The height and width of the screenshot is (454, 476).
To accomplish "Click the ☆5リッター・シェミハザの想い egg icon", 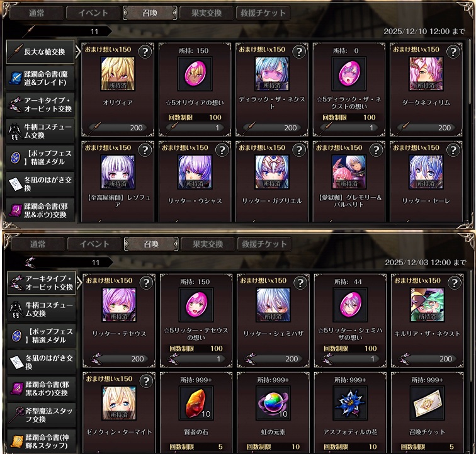I will point(350,305).
